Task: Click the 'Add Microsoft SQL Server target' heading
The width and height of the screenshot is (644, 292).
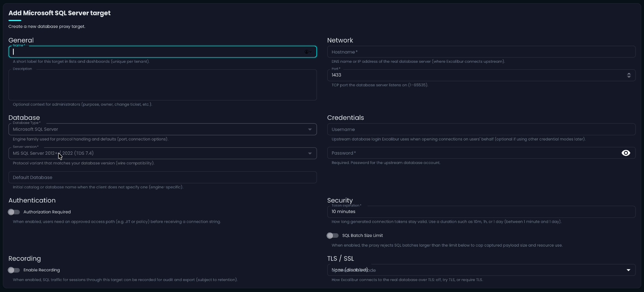Action: point(59,13)
